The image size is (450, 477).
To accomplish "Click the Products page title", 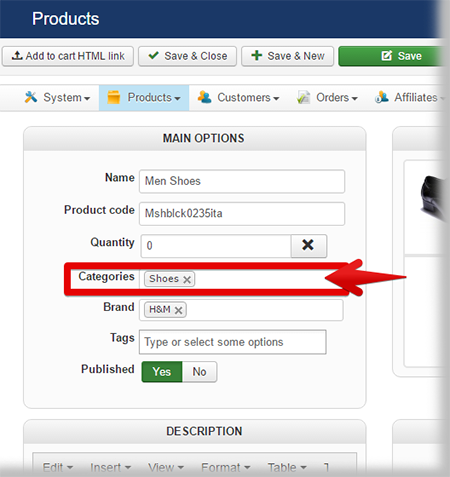I will (x=65, y=19).
